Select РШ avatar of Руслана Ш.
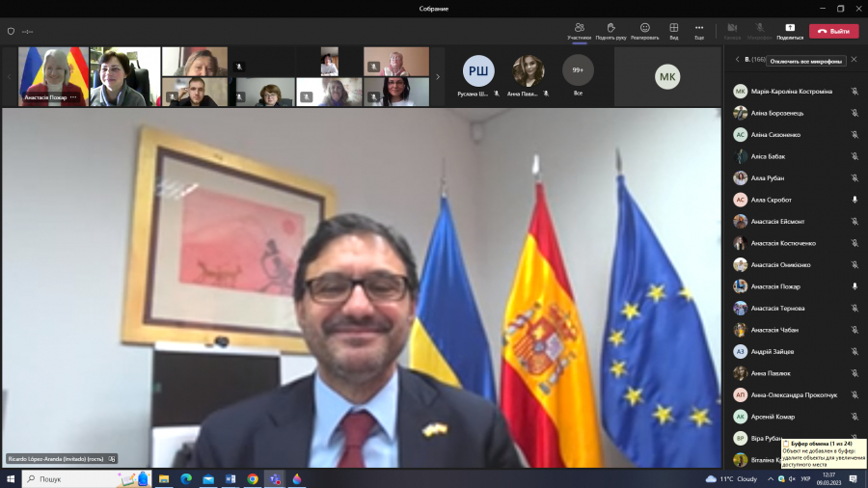The height and width of the screenshot is (488, 868). coord(478,70)
